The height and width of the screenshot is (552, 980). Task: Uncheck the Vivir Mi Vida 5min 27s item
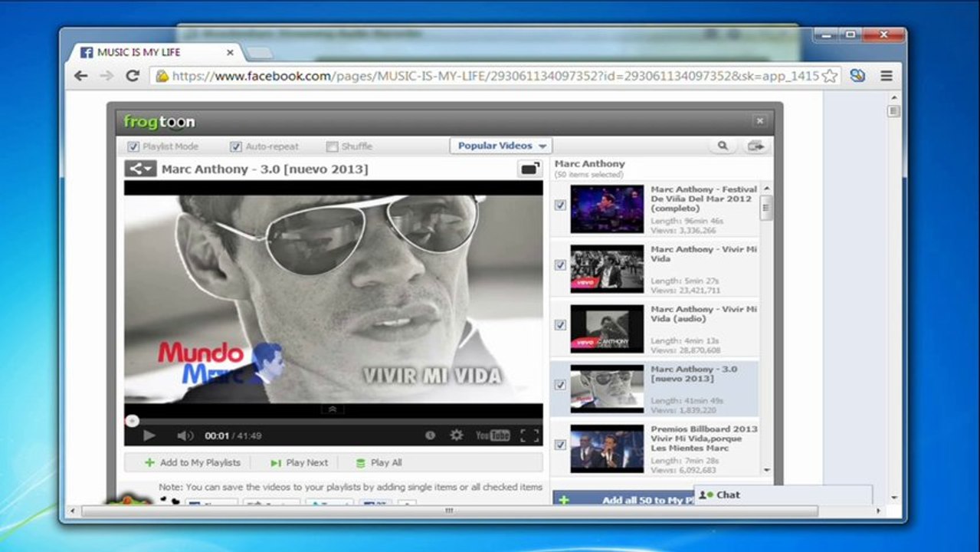(x=560, y=265)
